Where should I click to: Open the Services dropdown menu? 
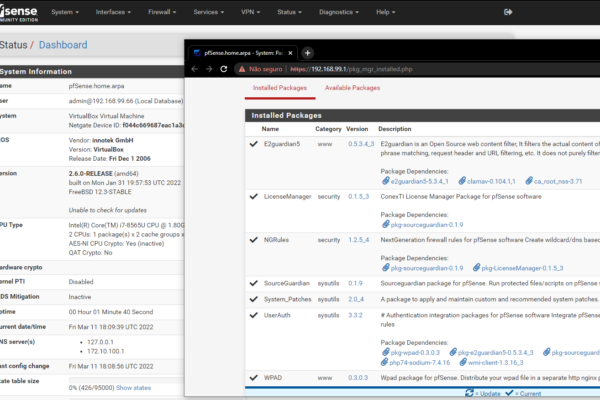click(x=209, y=12)
